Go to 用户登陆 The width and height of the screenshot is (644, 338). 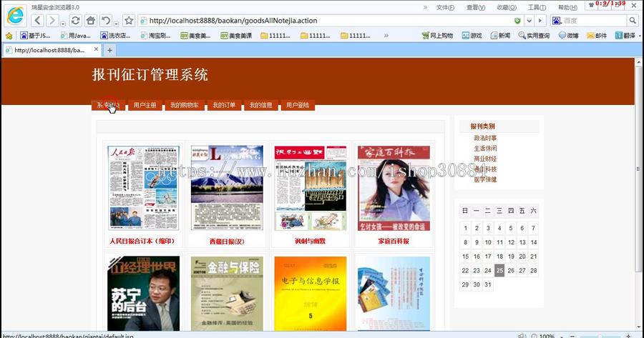[298, 105]
